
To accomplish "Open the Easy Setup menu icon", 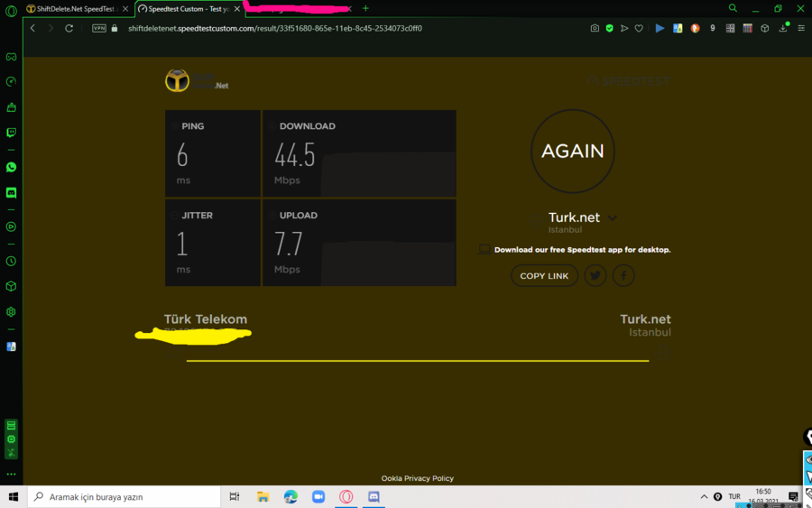I will 801,29.
